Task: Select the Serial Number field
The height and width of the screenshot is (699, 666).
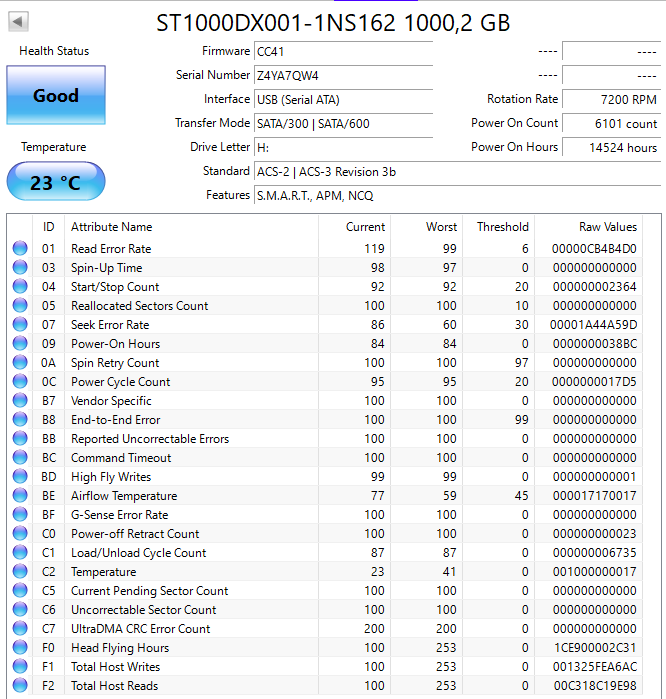Action: pos(343,75)
